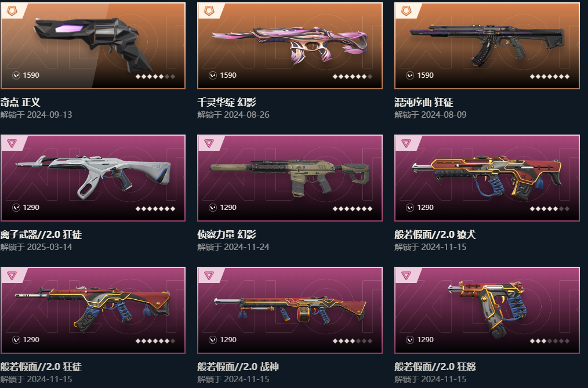Screen dimensions: 588x388
Task: Click the orange tier badge on 混沌序曲 狂徒 card
Action: click(406, 11)
